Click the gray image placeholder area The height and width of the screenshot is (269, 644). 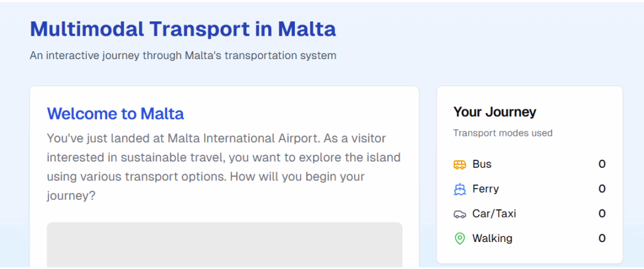pos(225,245)
